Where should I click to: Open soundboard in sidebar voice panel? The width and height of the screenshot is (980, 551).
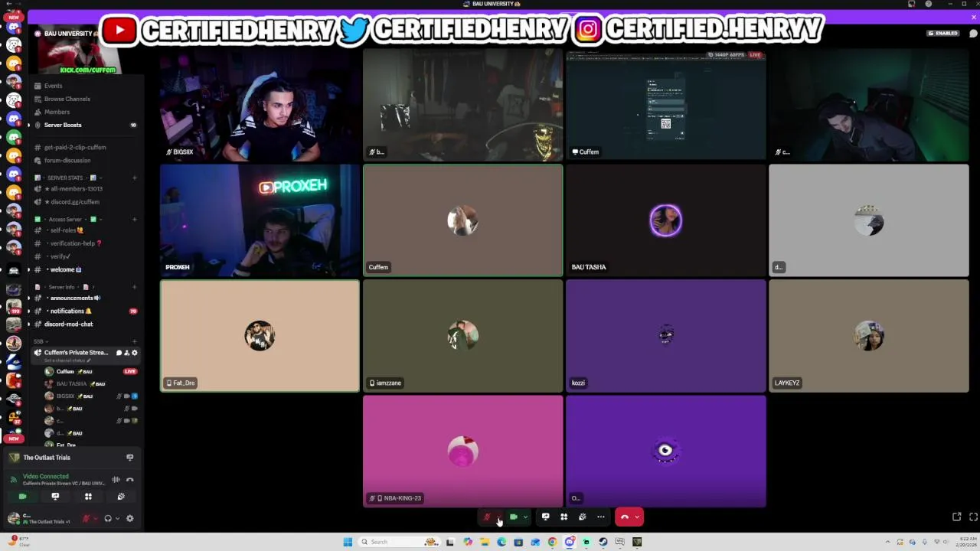tap(121, 497)
